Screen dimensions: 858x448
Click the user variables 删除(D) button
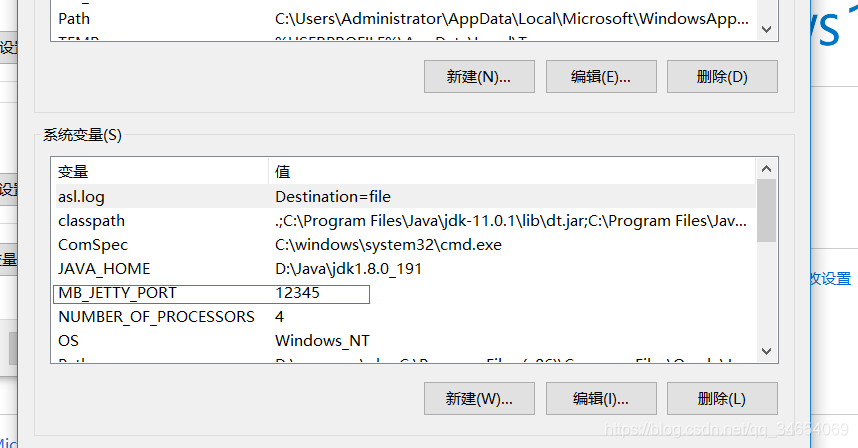click(x=722, y=77)
